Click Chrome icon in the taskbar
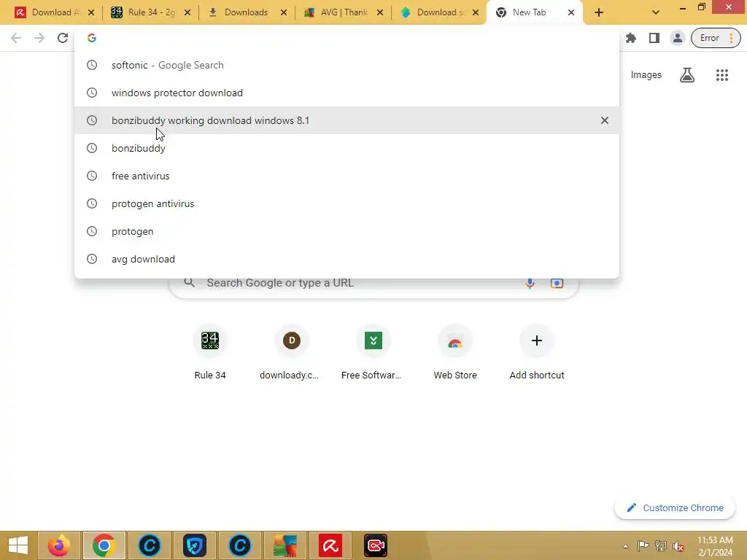This screenshot has width=747, height=560. point(104,545)
